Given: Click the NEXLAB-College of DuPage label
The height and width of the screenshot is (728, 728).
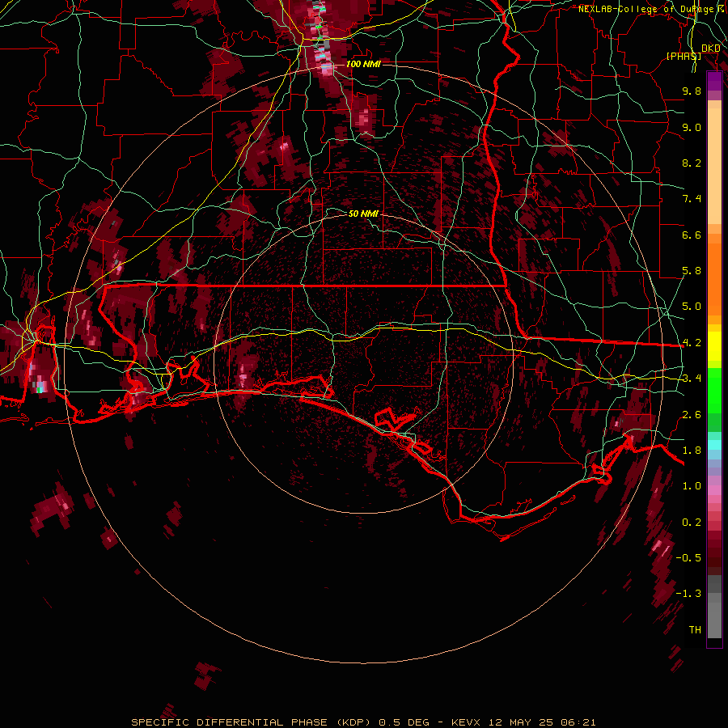Looking at the screenshot, I should coord(648,9).
